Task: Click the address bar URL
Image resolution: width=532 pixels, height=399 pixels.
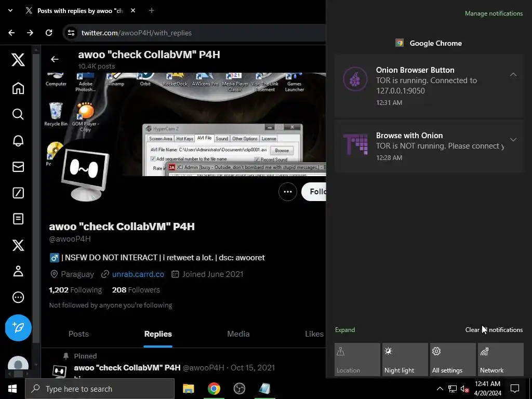Action: tap(137, 33)
